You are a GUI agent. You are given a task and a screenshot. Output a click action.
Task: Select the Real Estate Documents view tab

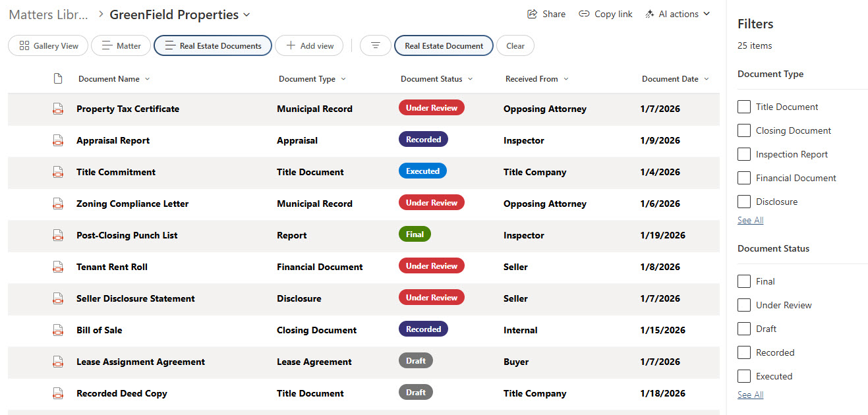pyautogui.click(x=212, y=45)
